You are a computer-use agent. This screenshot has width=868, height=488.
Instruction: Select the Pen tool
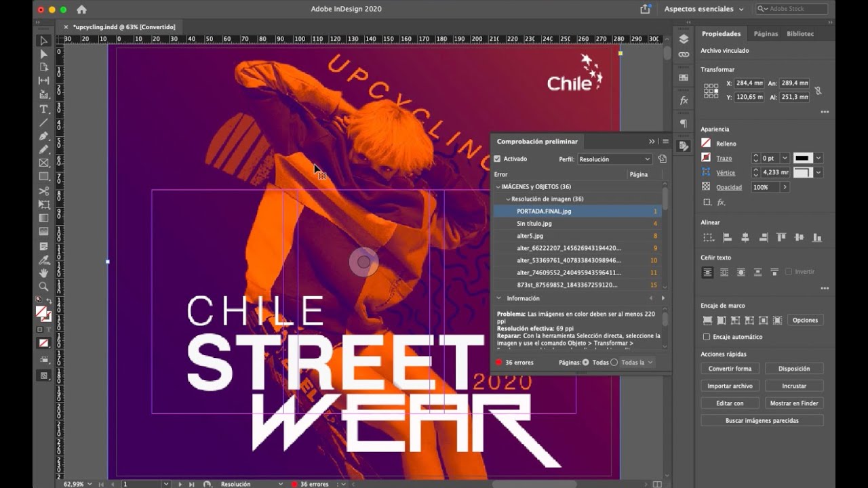44,136
